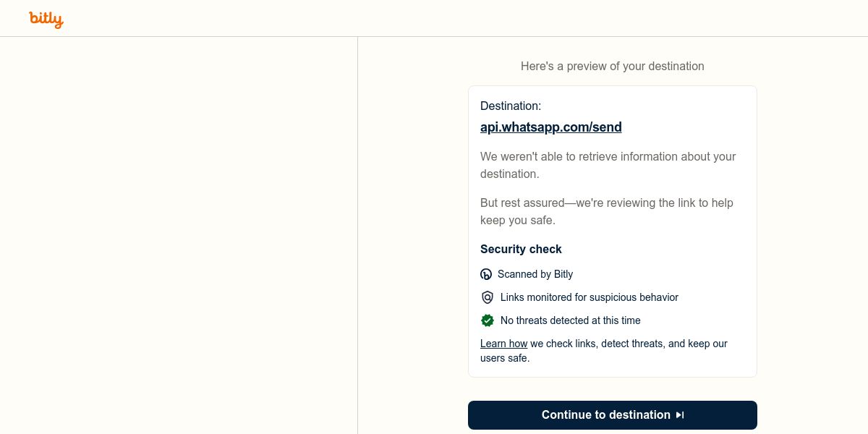
Task: Click the 'We weren't able to retrieve information' paragraph
Action: click(608, 165)
